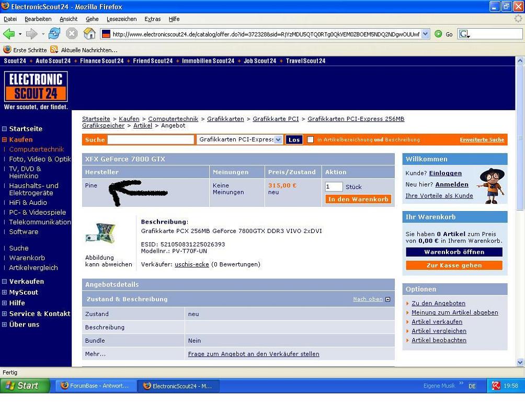Switch to ForumBase taskbar window

click(96, 386)
